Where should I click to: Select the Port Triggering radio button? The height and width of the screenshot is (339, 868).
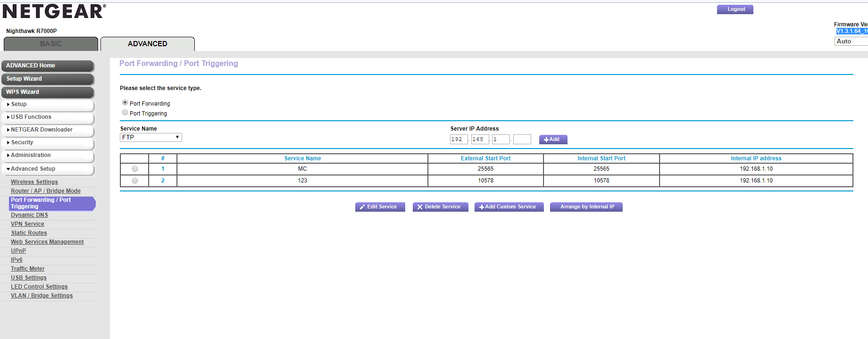click(125, 112)
